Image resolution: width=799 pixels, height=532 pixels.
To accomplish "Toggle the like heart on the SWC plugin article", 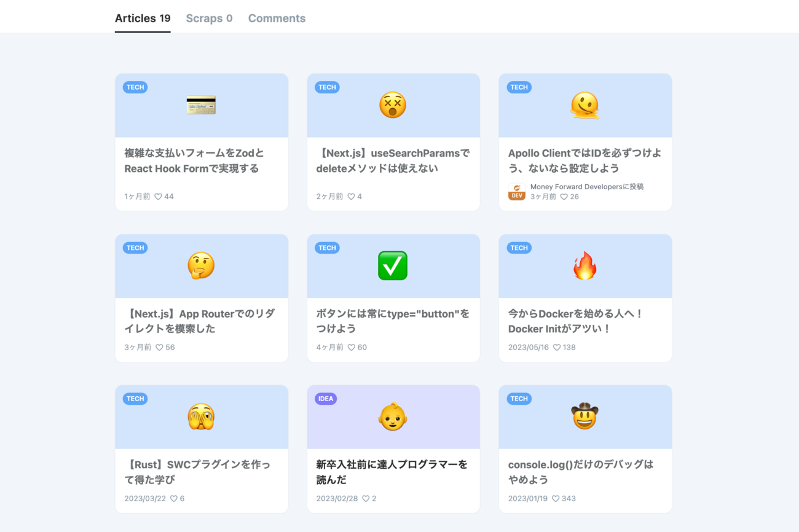I will (173, 498).
